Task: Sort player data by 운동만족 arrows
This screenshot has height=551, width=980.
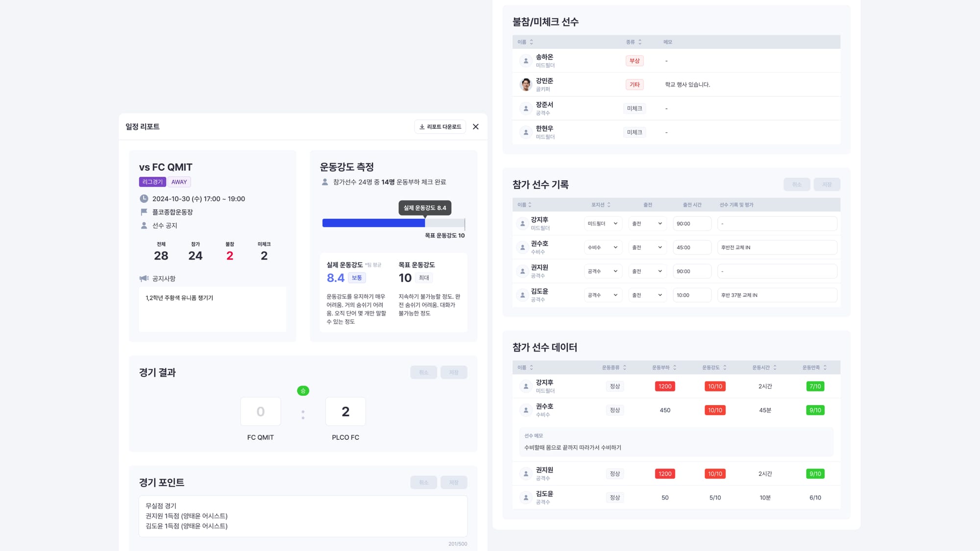Action: 825,368
